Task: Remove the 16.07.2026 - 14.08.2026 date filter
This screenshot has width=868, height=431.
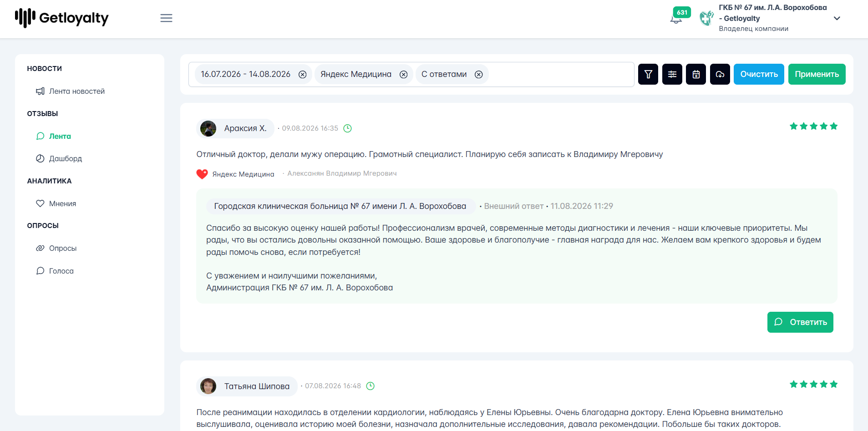Action: [303, 75]
